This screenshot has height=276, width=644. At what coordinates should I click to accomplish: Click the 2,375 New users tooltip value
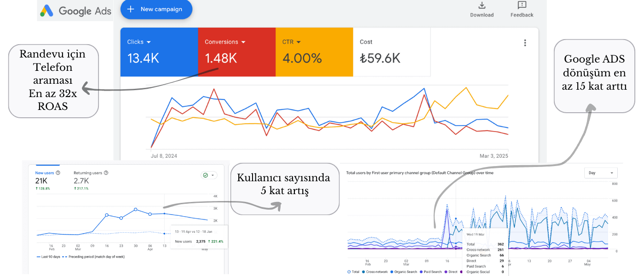[201, 241]
